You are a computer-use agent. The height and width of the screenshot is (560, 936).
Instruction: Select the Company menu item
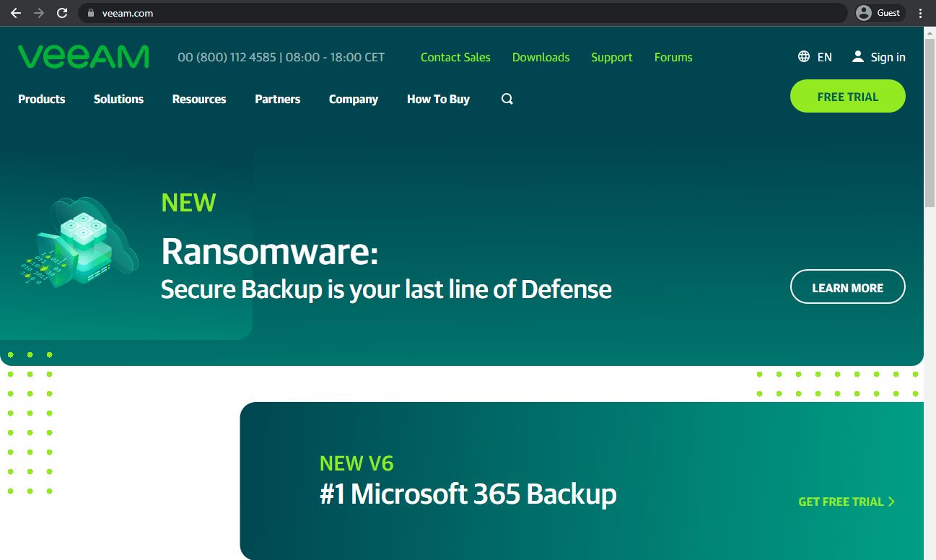click(x=354, y=99)
